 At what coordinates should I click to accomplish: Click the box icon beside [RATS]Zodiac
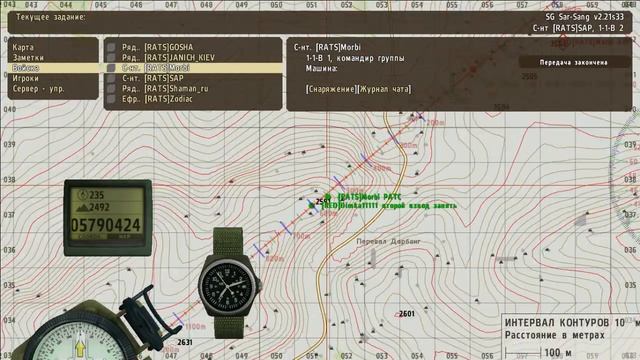[111, 99]
